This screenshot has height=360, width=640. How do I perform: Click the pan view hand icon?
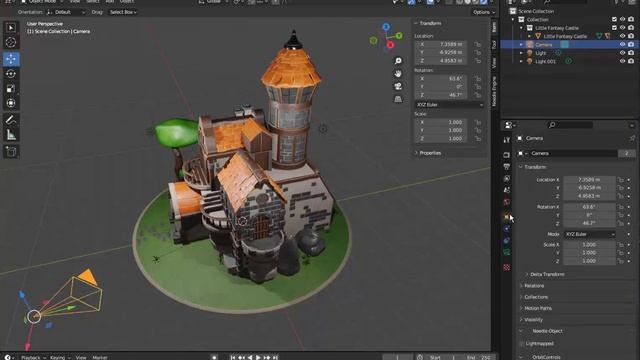click(x=398, y=73)
